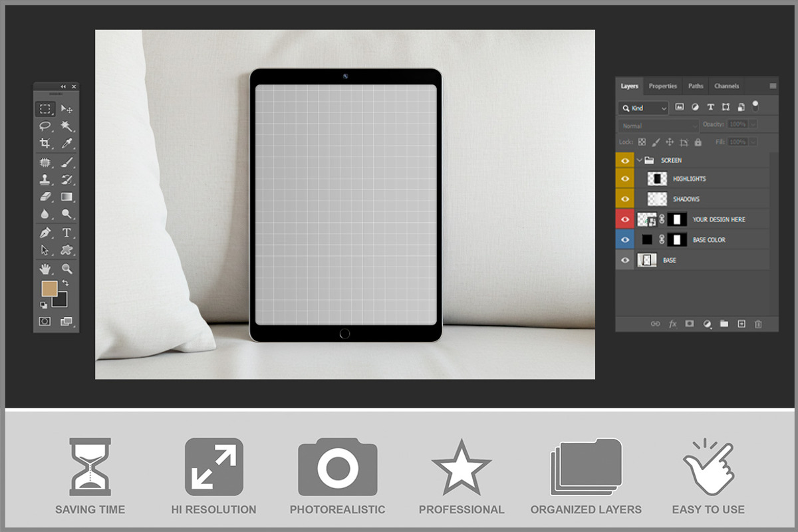This screenshot has height=532, width=798.
Task: Create a new layer
Action: tap(741, 324)
